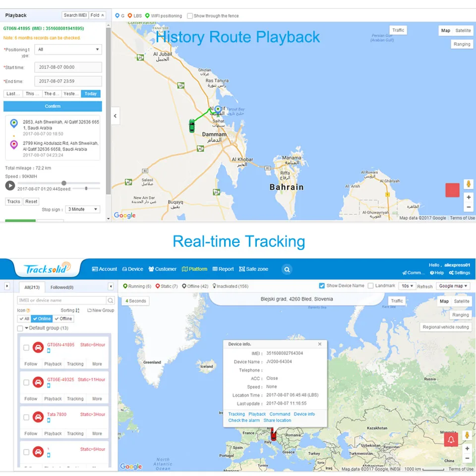Open Check the alarm link

[x=244, y=420]
